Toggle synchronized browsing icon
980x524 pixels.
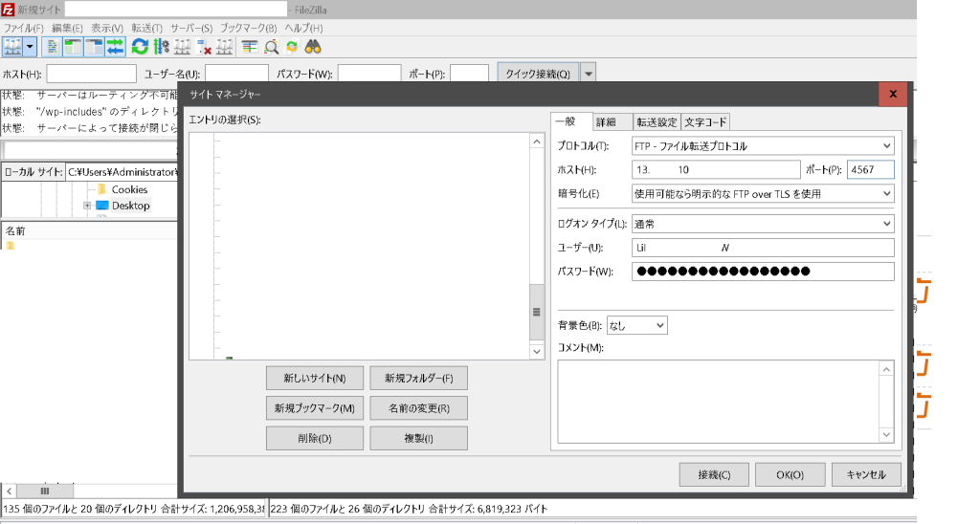tap(292, 47)
